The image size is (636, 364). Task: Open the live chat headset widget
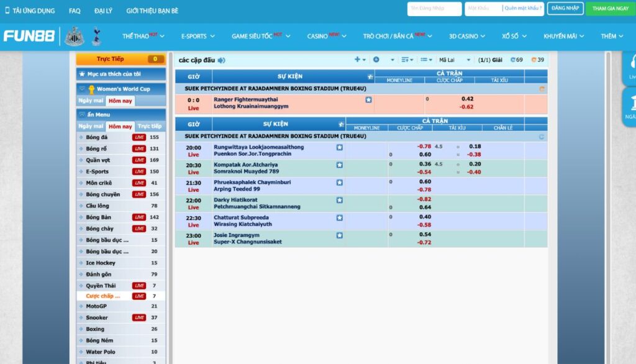(x=630, y=67)
